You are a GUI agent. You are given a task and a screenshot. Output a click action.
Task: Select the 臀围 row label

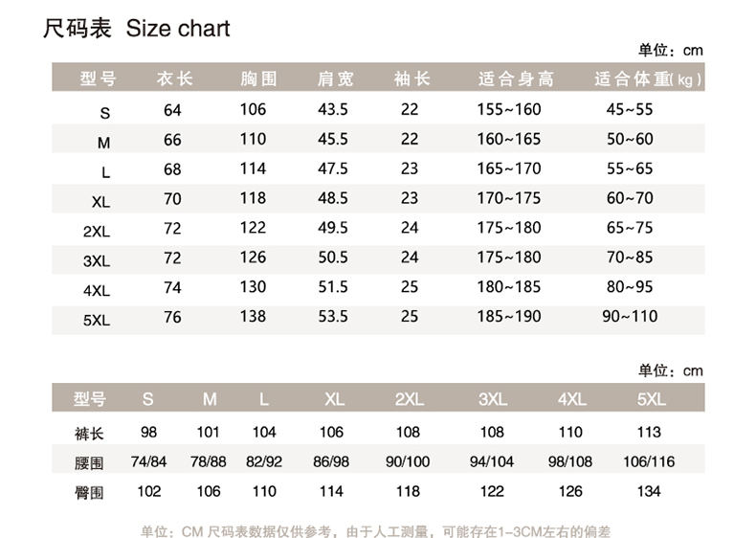pos(89,492)
